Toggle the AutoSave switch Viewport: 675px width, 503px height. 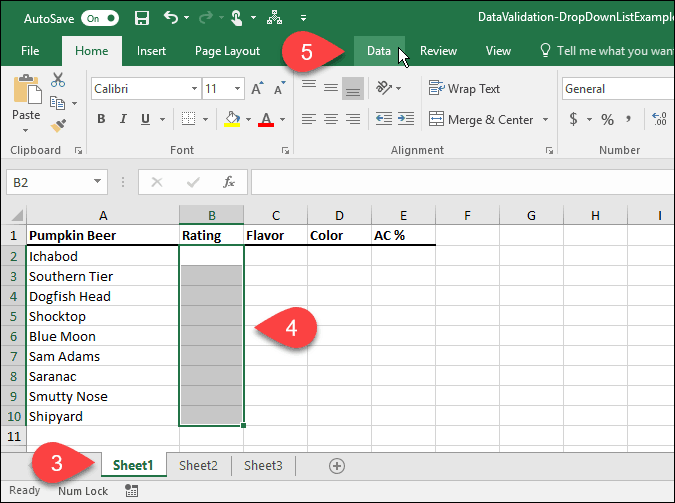point(100,19)
